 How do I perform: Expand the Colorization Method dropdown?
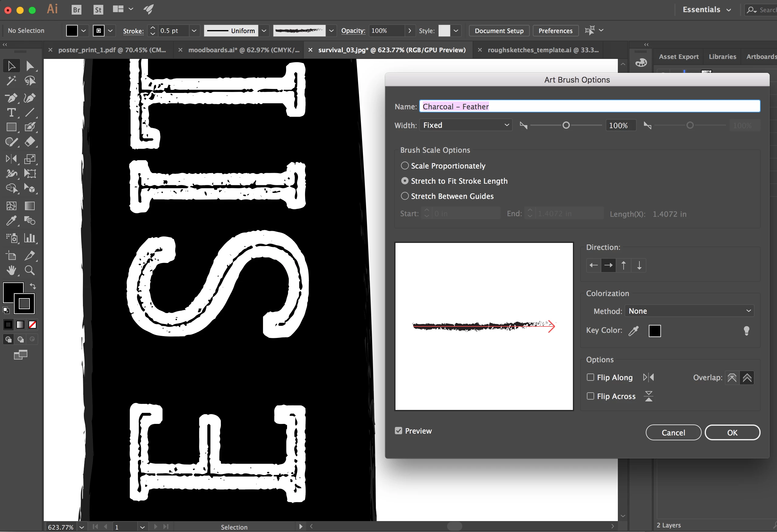coord(689,311)
